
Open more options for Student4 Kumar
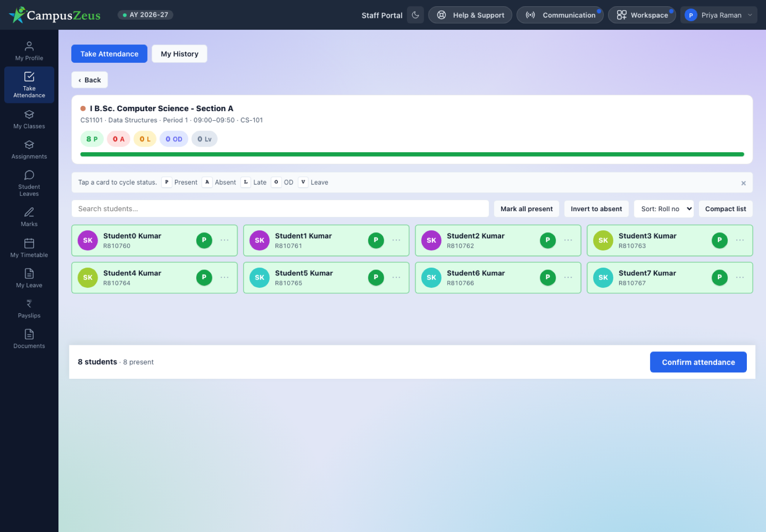(x=225, y=277)
